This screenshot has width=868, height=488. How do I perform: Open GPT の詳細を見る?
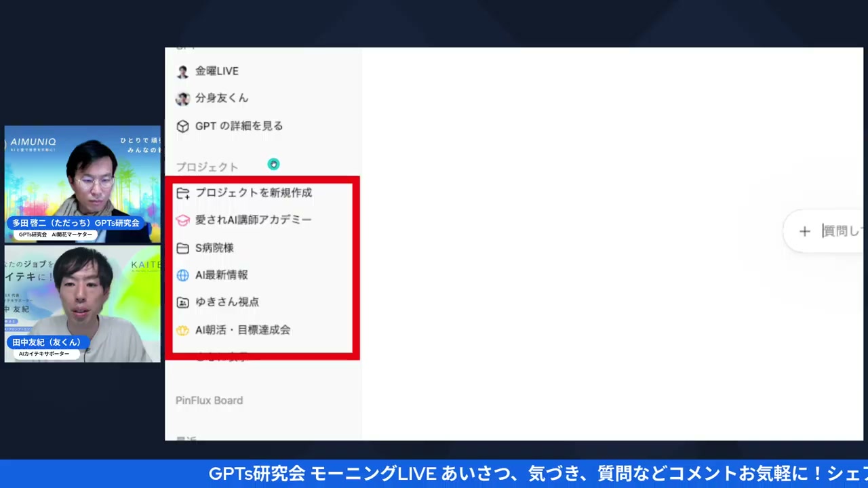[239, 126]
